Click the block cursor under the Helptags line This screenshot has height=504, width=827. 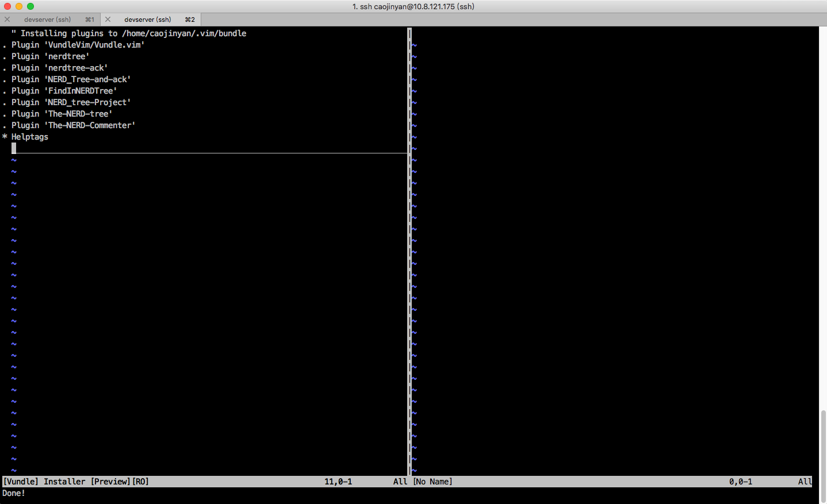[x=14, y=148]
